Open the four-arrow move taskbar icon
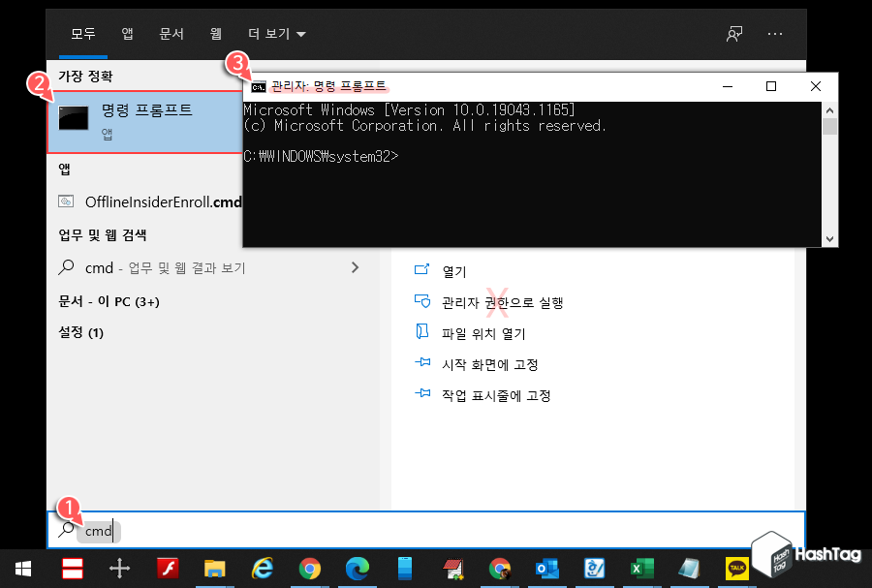Screen dimensions: 872x588 (x=119, y=569)
